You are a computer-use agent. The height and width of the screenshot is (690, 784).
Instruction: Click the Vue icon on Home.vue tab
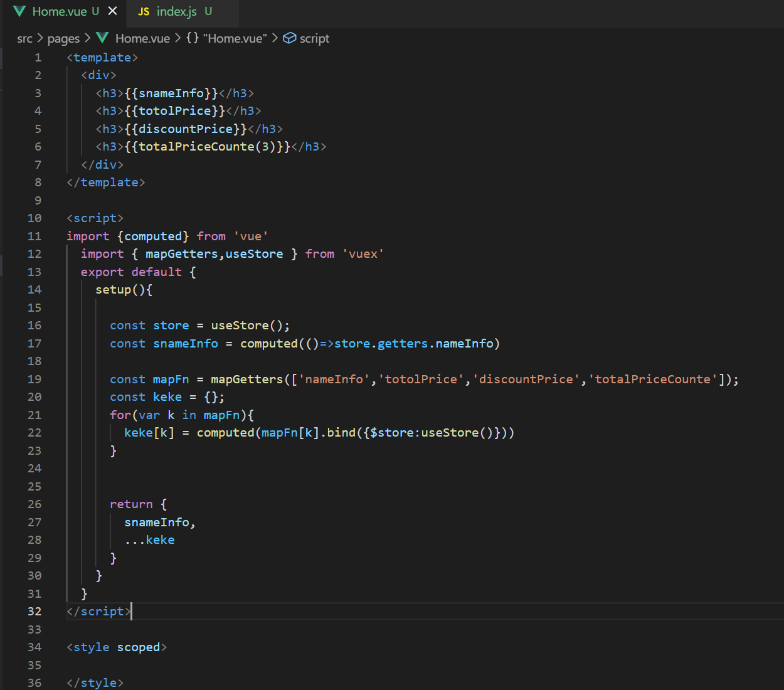(19, 11)
